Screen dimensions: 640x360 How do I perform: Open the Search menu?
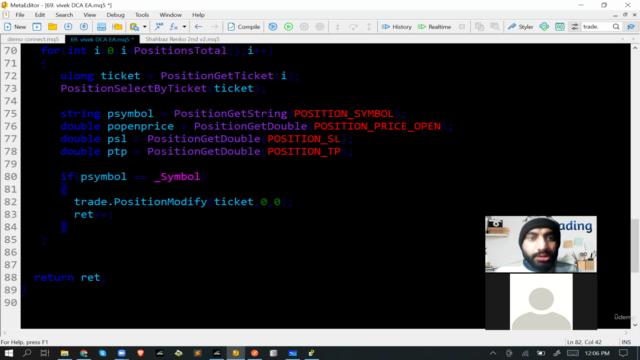(x=64, y=15)
